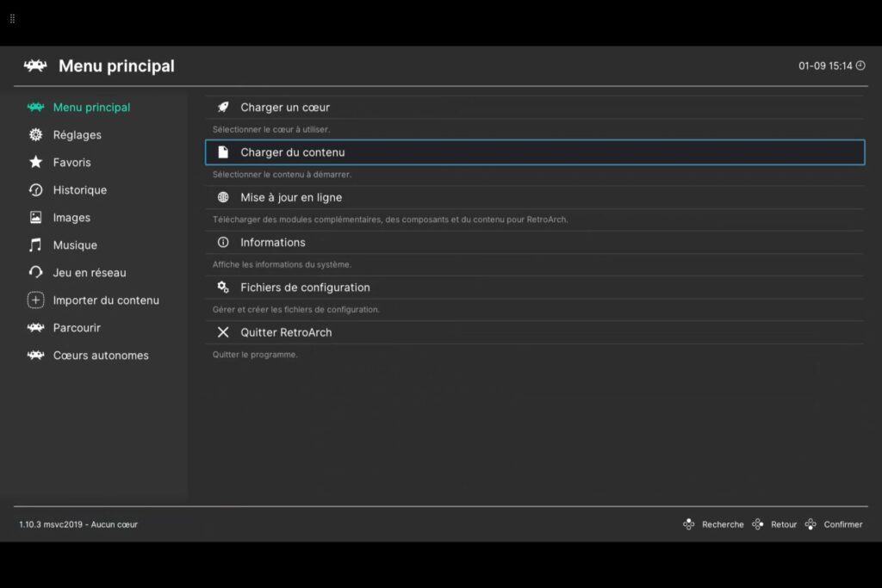Click the gears icon of Fichiers de configuration
The height and width of the screenshot is (588, 882).
223,288
